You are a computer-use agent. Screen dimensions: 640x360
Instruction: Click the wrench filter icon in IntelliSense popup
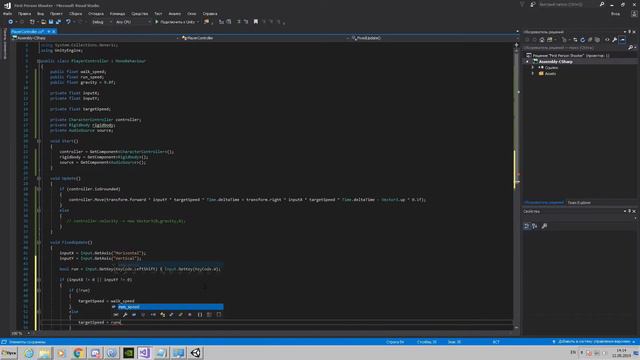[x=125, y=315]
